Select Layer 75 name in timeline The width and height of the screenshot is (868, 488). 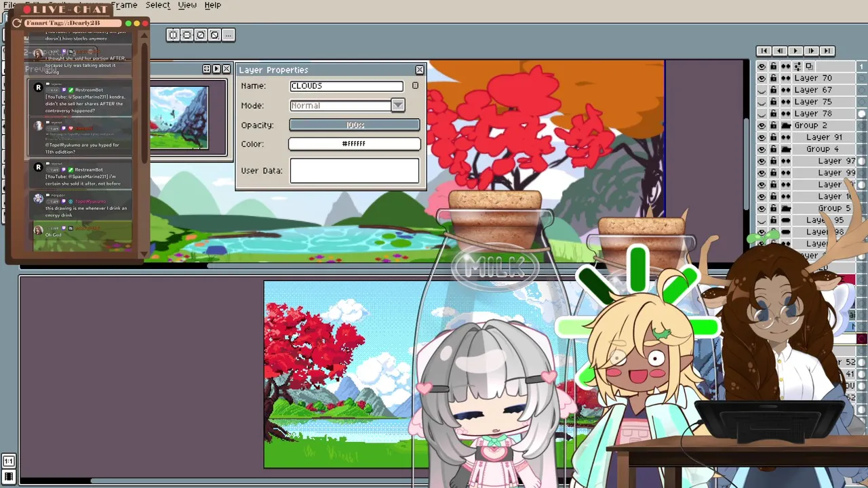click(x=813, y=102)
